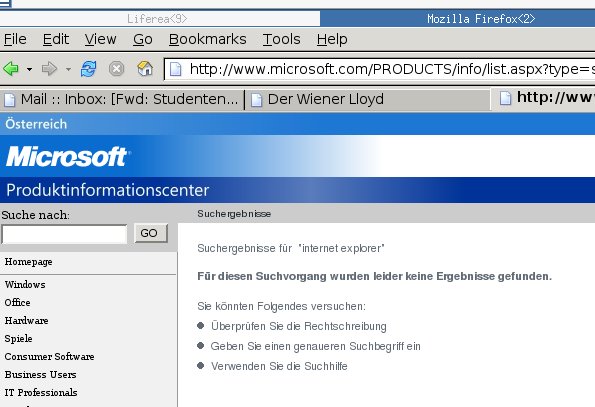
Task: Click the Microsoft logo
Action: (x=67, y=156)
